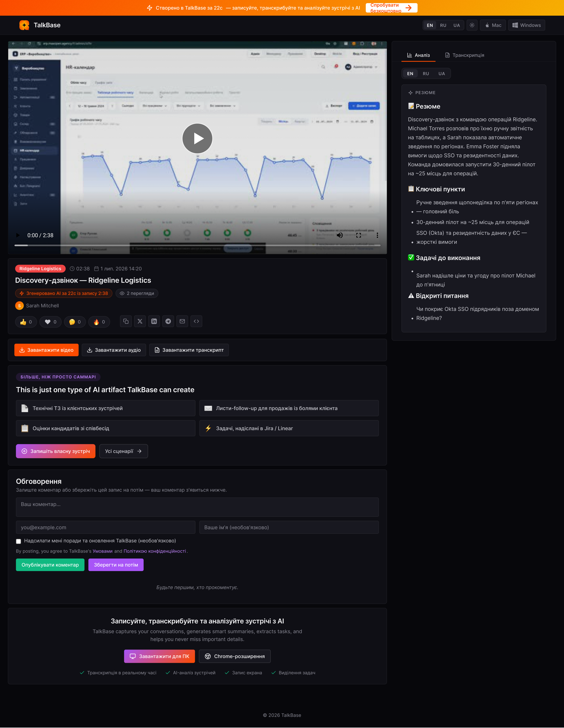
Task: Copy link using the copy share icon
Action: pyautogui.click(x=126, y=321)
